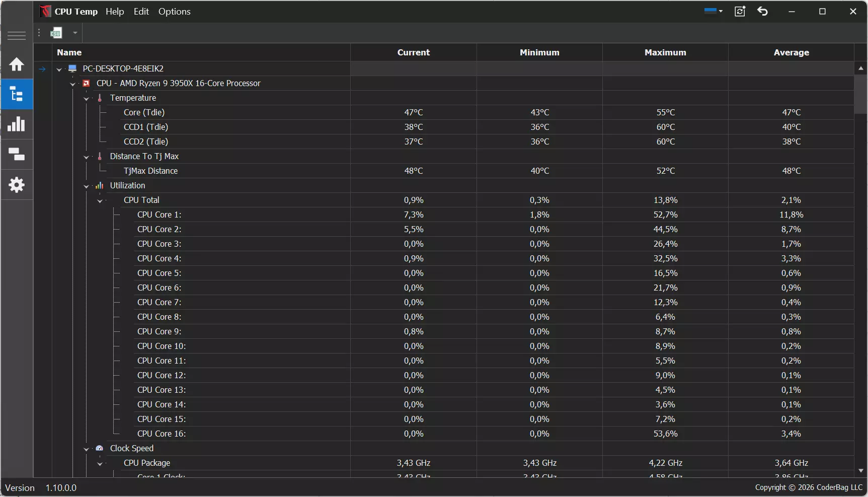This screenshot has height=497, width=868.
Task: Click the Copyright 2026 CoderBag LLC text
Action: pyautogui.click(x=809, y=487)
